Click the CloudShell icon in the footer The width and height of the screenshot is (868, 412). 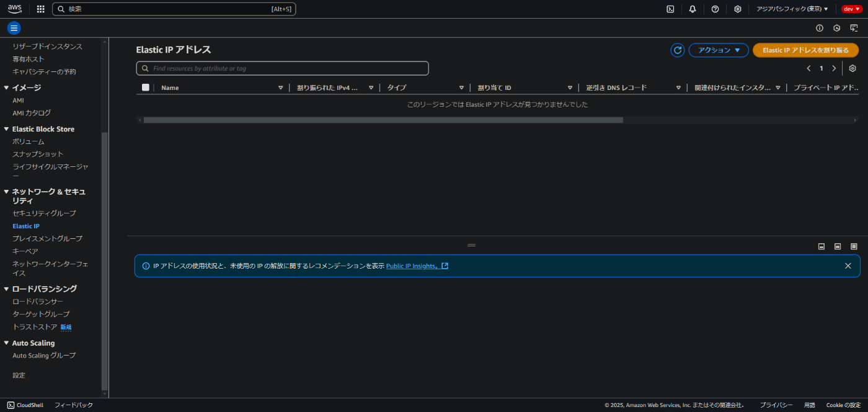coord(11,405)
